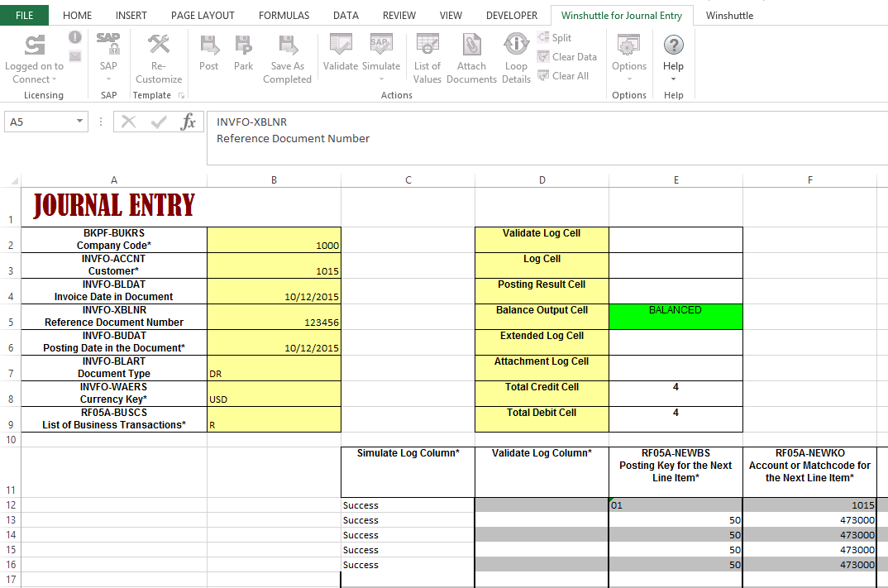This screenshot has width=888, height=588.
Task: Select column B header
Action: point(275,180)
